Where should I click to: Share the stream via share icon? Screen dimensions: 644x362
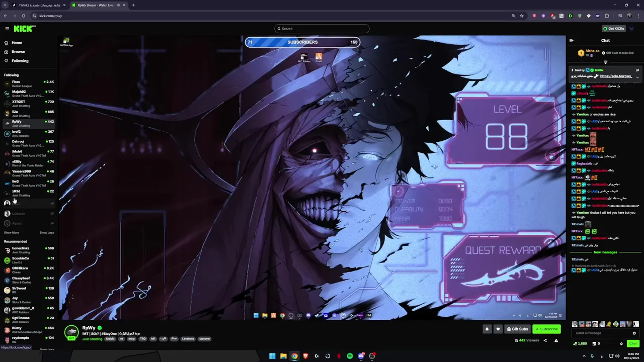point(545,341)
